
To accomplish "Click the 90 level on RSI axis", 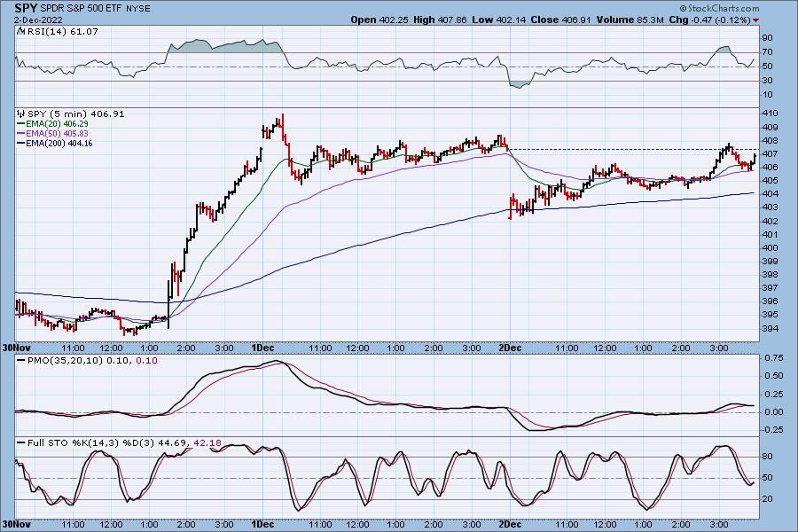I will (768, 38).
